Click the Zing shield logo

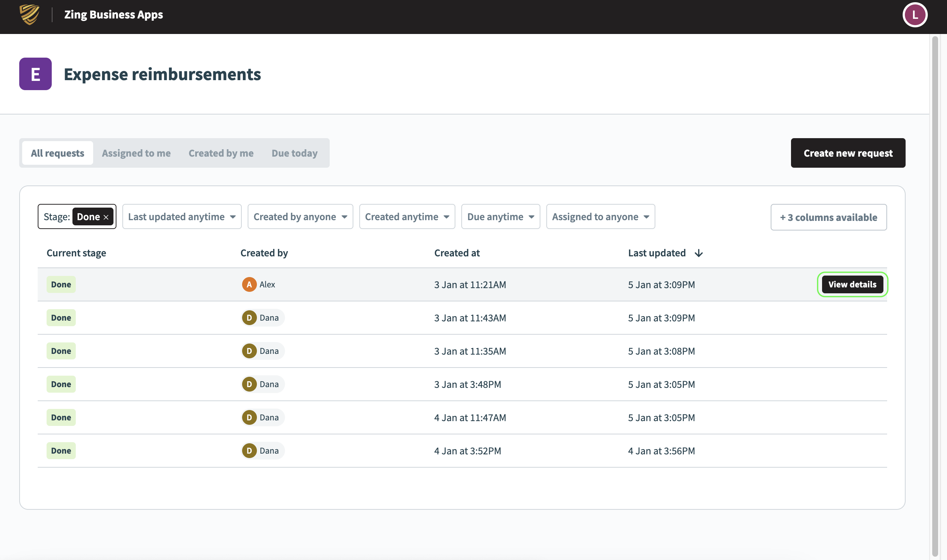point(30,15)
